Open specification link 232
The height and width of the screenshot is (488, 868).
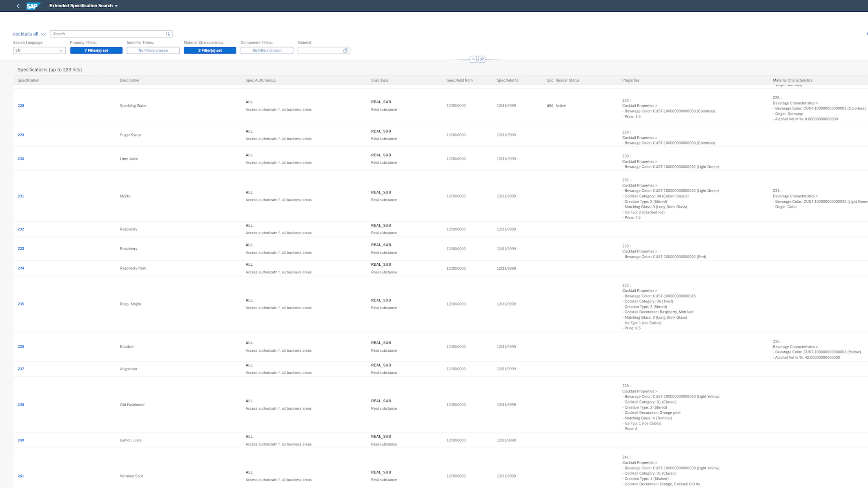coord(21,229)
